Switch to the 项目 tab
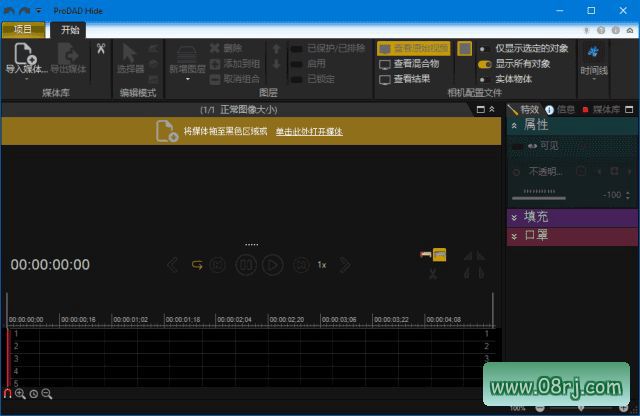 (x=23, y=30)
